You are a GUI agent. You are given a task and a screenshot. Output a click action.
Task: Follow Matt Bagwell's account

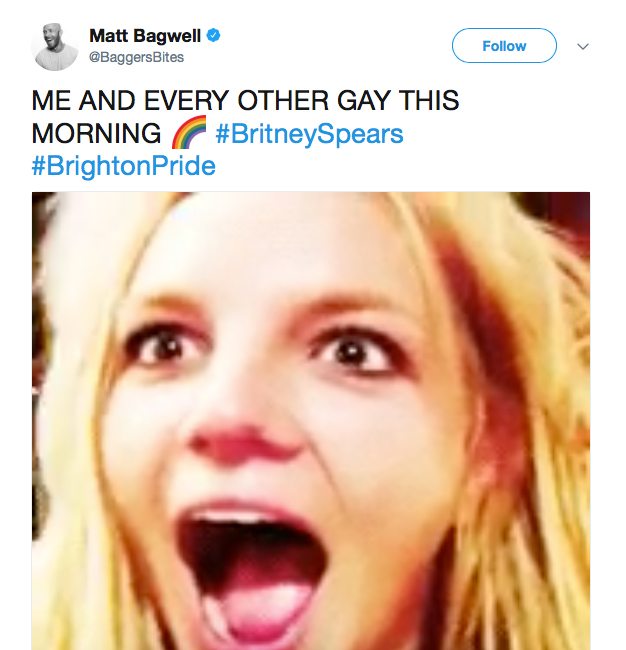[x=504, y=46]
